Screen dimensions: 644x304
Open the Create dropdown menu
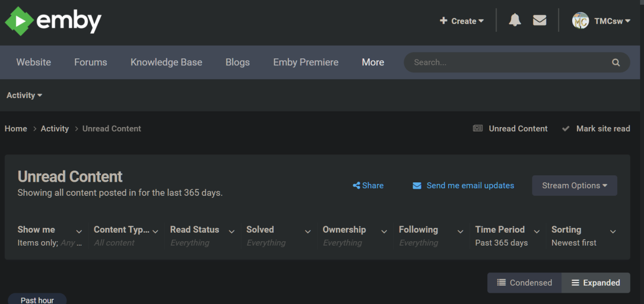[462, 21]
